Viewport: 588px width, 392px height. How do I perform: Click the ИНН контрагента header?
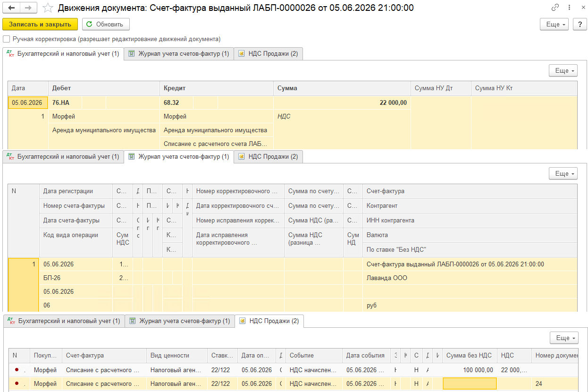click(x=470, y=221)
